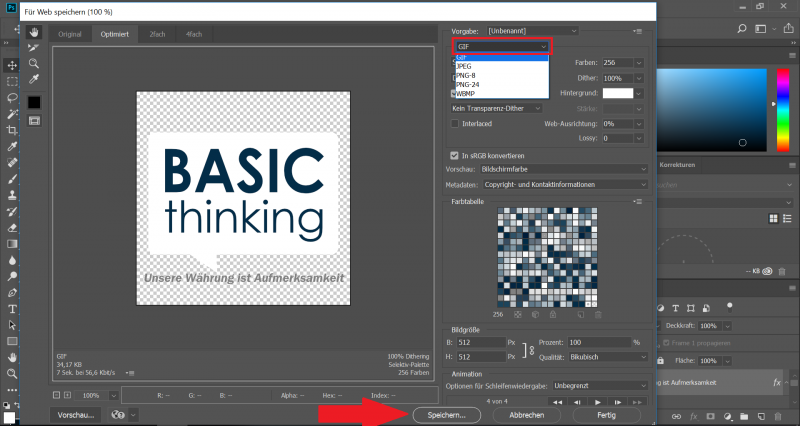800x426 pixels.
Task: Click the Lossy value field
Action: [x=618, y=138]
